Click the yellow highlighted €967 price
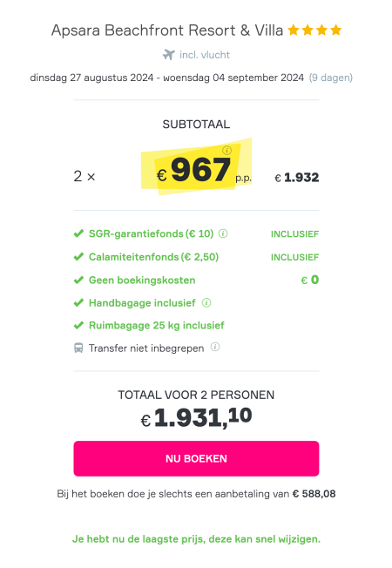This screenshot has width=392, height=568. click(x=196, y=169)
